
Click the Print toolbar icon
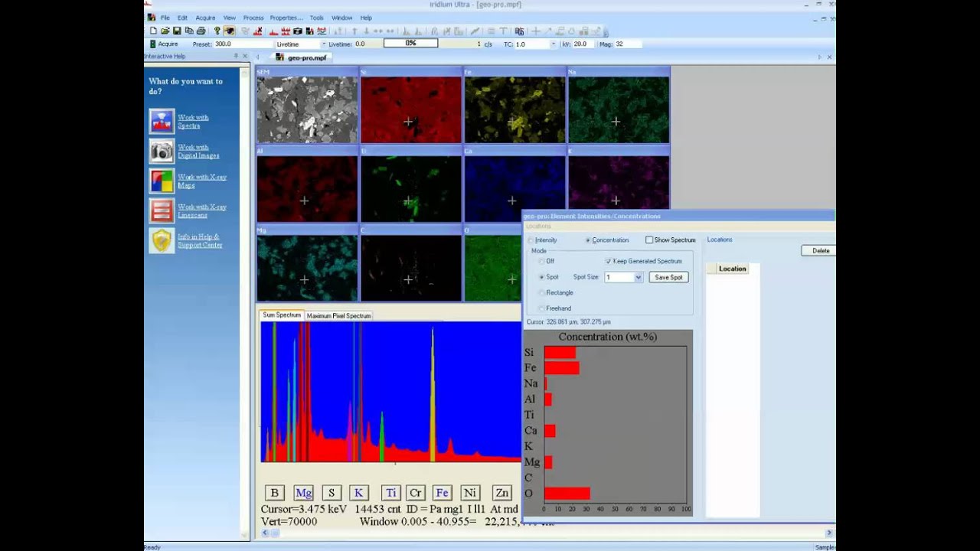[201, 31]
